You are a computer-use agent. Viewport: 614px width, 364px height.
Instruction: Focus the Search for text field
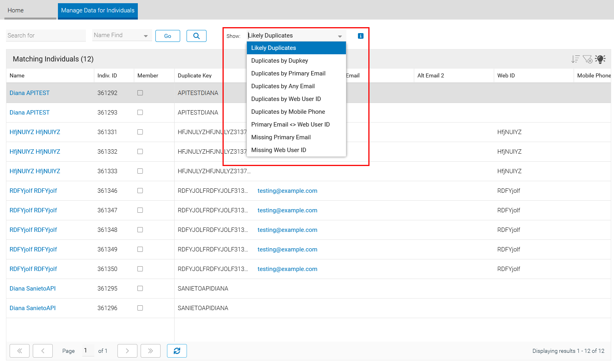pyautogui.click(x=46, y=36)
